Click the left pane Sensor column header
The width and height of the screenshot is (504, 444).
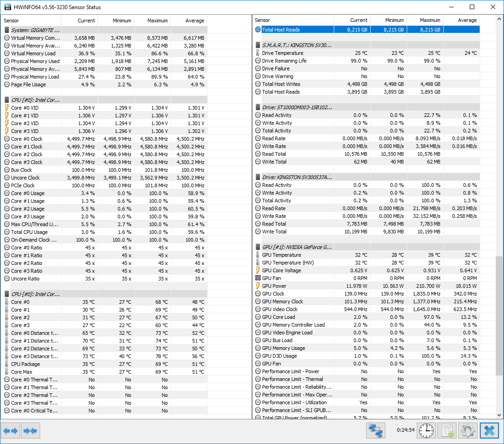coord(31,21)
